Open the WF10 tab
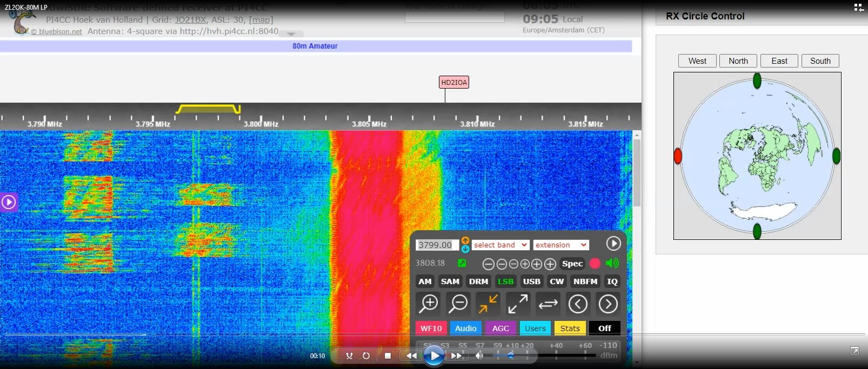 point(431,328)
